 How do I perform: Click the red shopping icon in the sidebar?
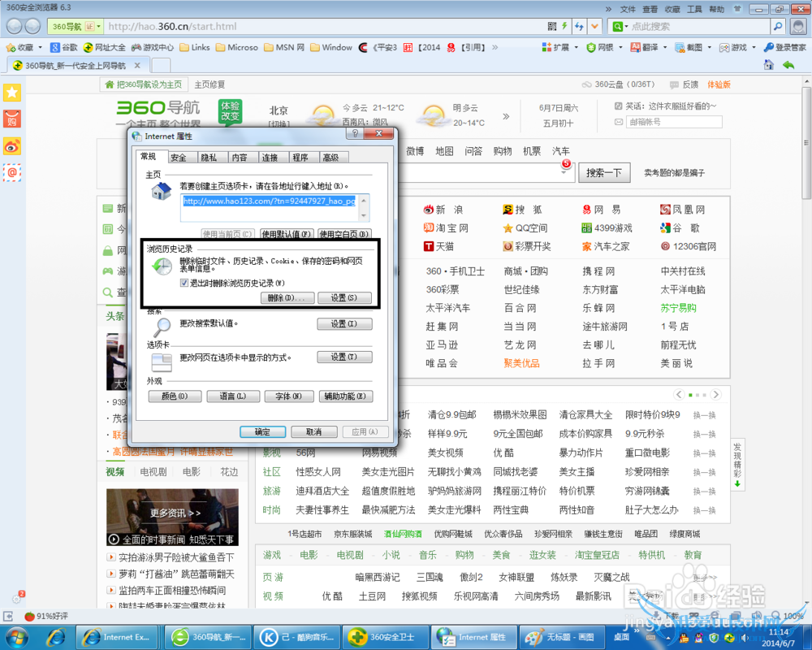12,119
